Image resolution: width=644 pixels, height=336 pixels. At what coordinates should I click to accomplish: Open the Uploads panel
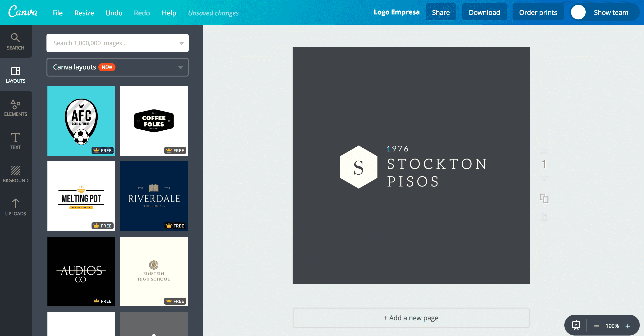(16, 207)
